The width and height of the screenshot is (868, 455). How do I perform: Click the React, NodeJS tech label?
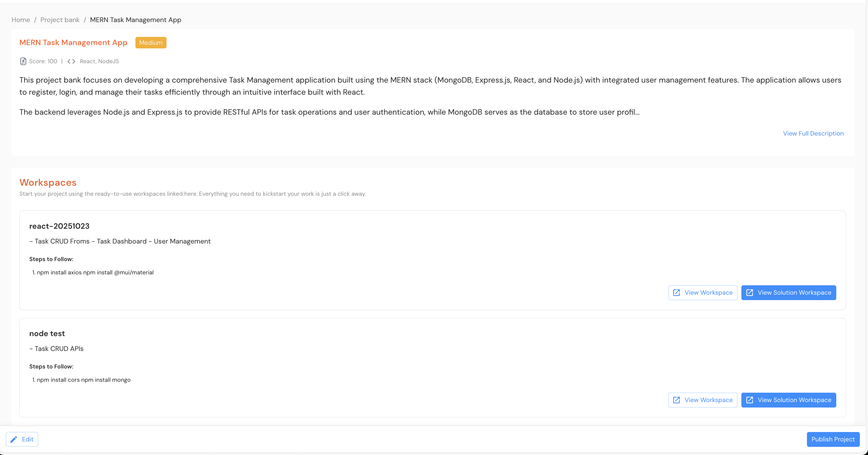(x=99, y=61)
